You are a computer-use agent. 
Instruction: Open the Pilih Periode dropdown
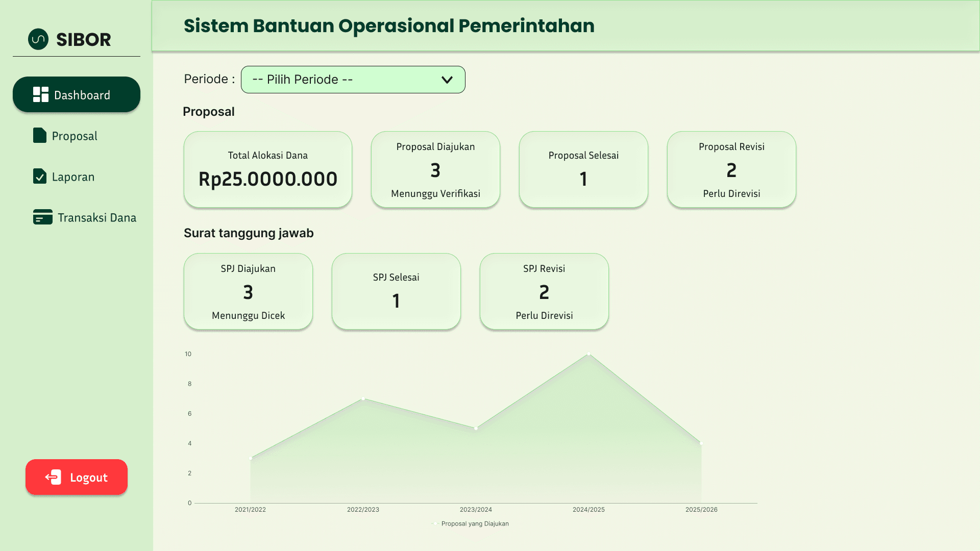(x=353, y=80)
